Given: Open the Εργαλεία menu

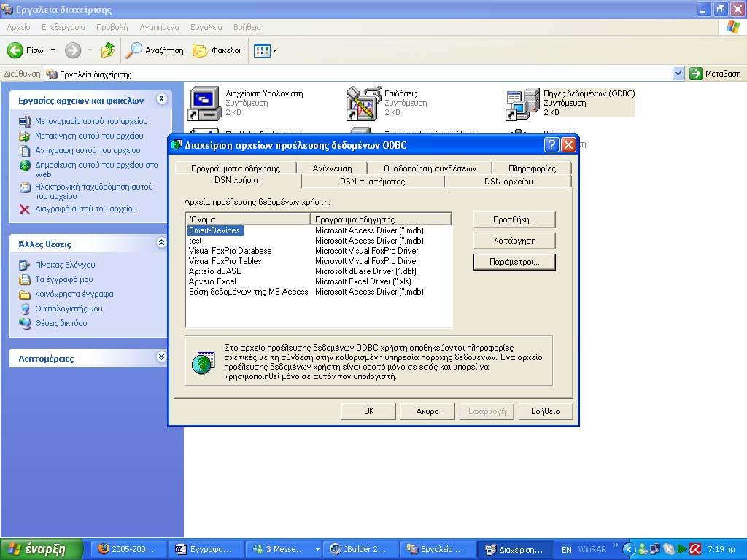Looking at the screenshot, I should coord(206,27).
